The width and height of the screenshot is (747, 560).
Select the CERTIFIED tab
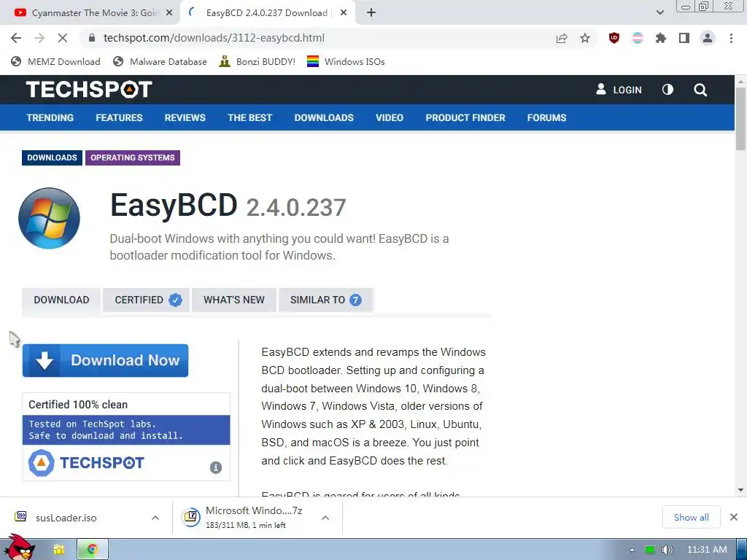146,300
